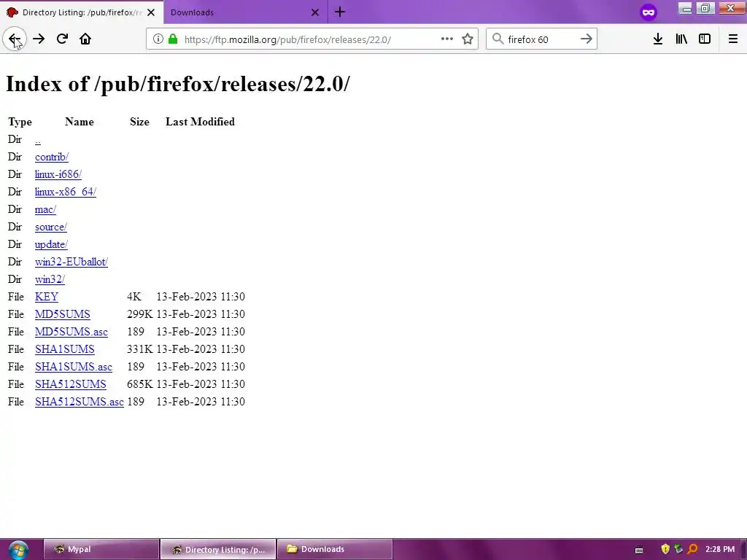
Task: Click the Size column header
Action: coord(139,122)
